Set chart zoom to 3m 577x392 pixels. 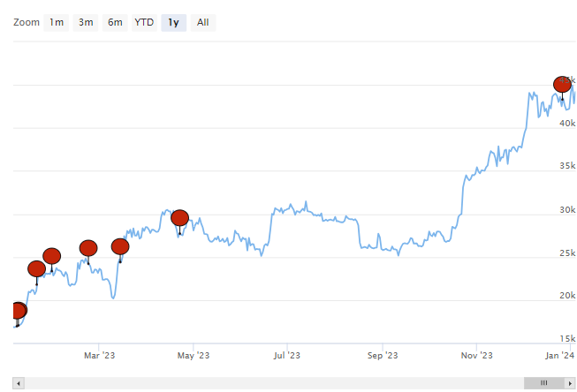coord(86,23)
